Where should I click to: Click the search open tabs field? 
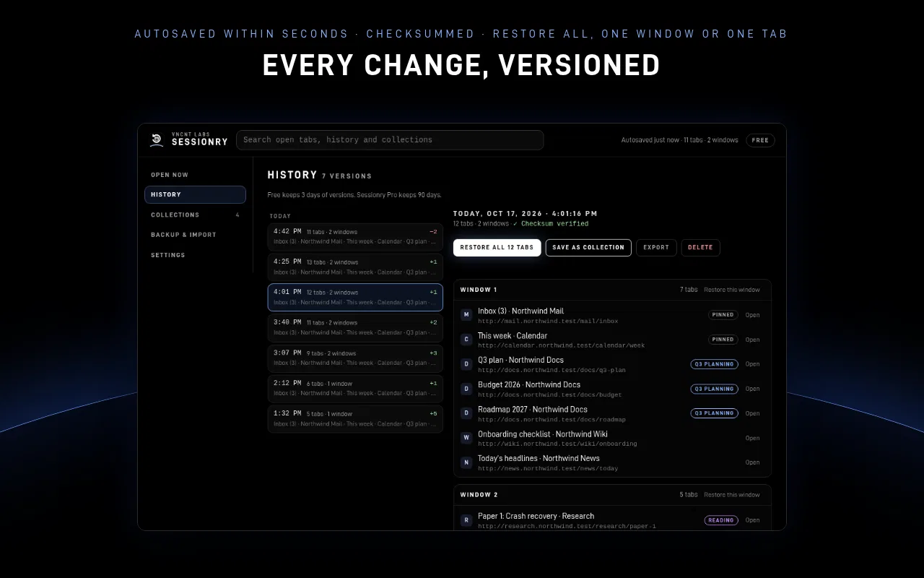(x=390, y=140)
